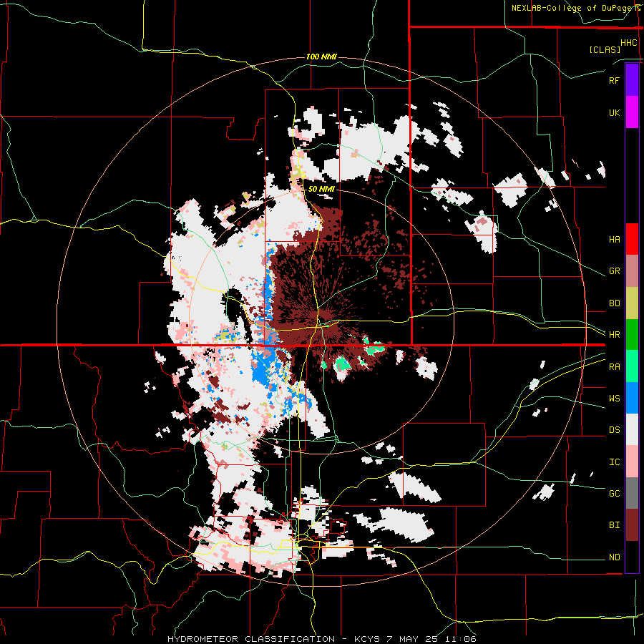Click the 50 NMI range ring label
The height and width of the screenshot is (644, 644).
(x=321, y=189)
